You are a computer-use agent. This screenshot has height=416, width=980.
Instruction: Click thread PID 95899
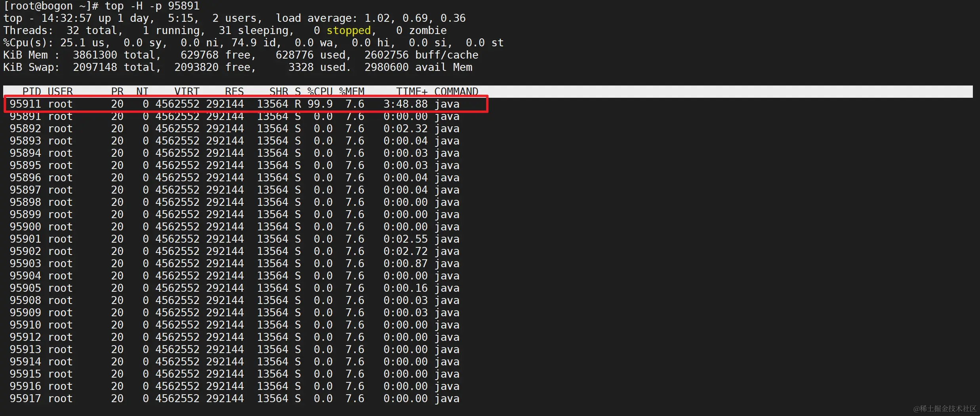point(25,215)
